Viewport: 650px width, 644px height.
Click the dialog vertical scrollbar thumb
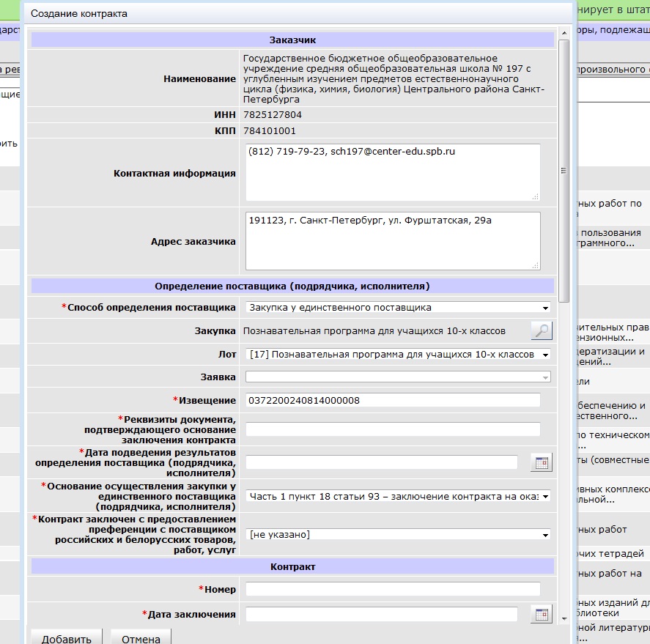point(564,171)
